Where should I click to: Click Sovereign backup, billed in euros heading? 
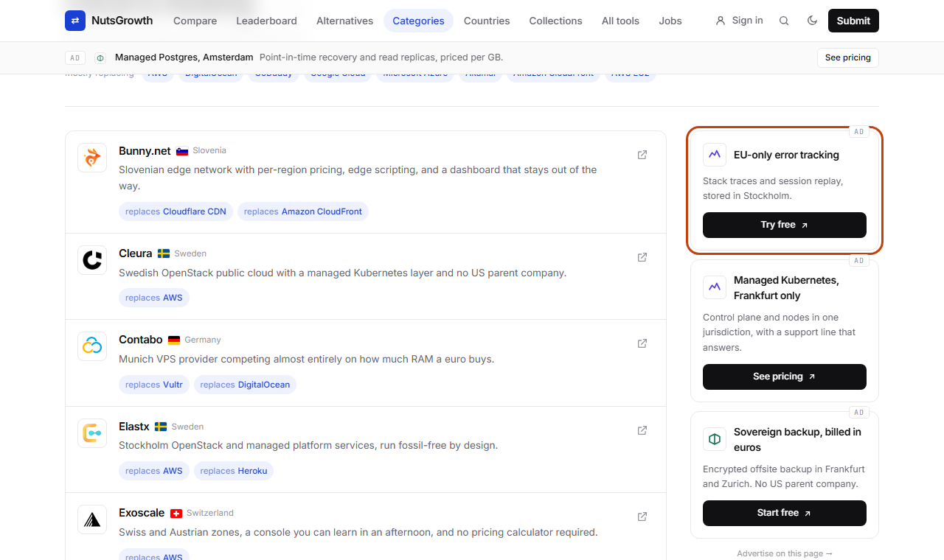797,440
